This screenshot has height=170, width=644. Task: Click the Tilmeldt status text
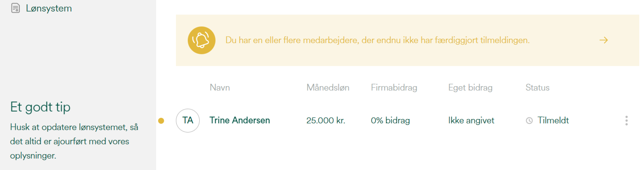click(553, 120)
